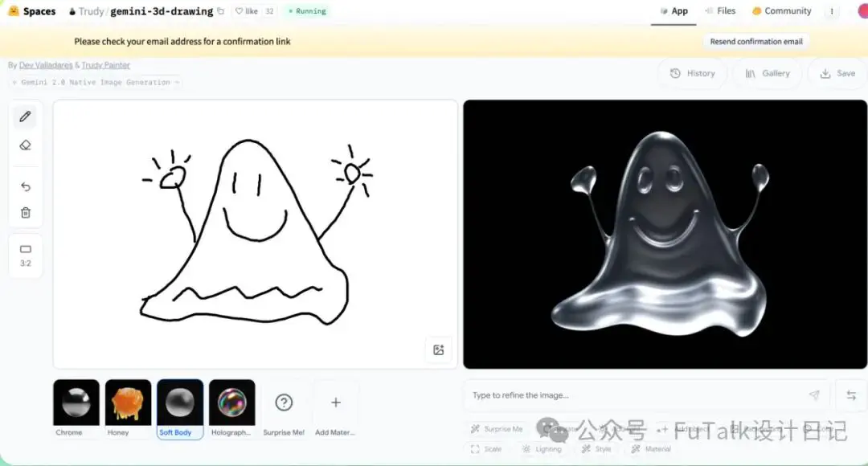Select the pencil drawing tool

coord(26,117)
